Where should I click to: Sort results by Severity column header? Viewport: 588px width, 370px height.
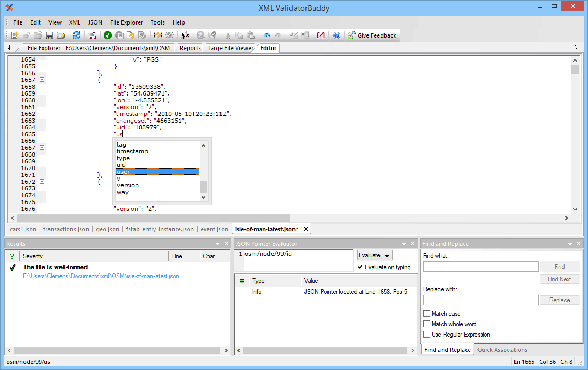(94, 256)
